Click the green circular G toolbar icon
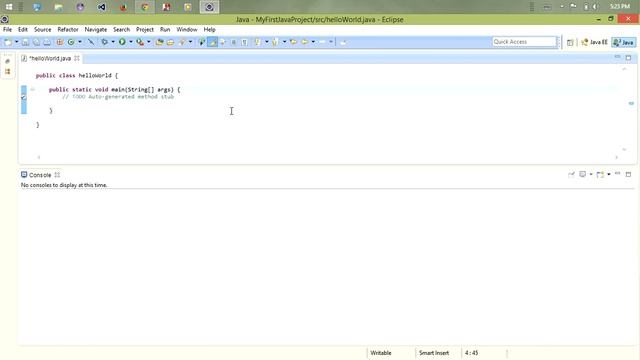The image size is (640, 360). (71, 42)
